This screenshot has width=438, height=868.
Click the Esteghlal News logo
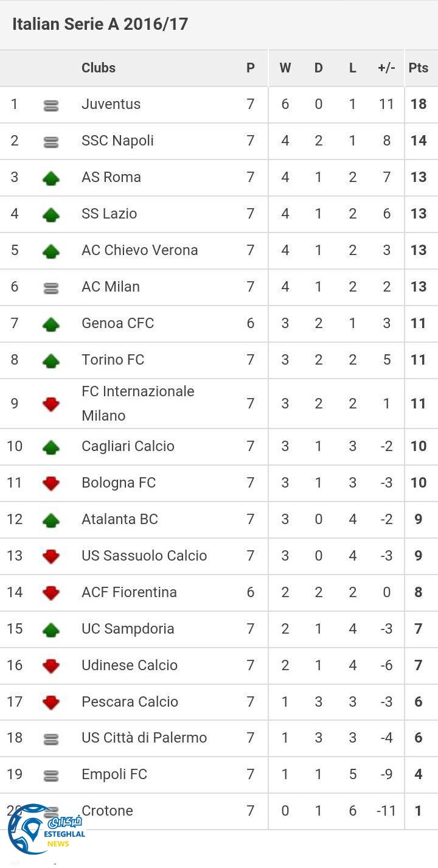[46, 828]
